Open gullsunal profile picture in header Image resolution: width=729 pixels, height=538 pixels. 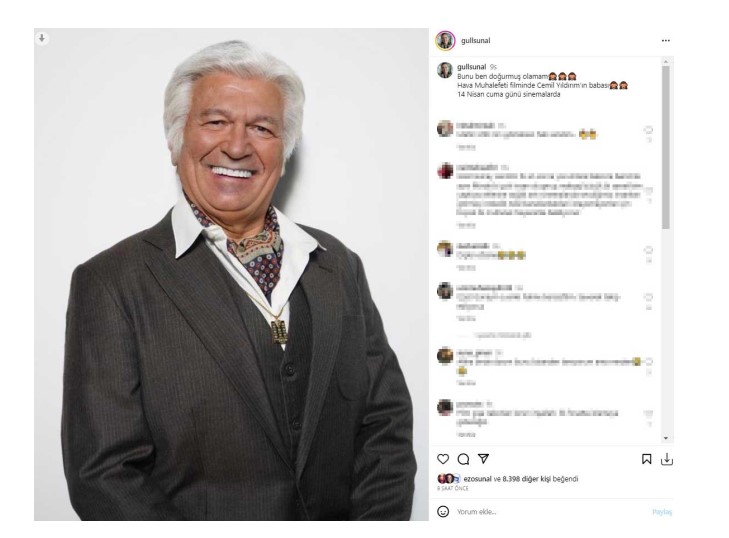445,40
